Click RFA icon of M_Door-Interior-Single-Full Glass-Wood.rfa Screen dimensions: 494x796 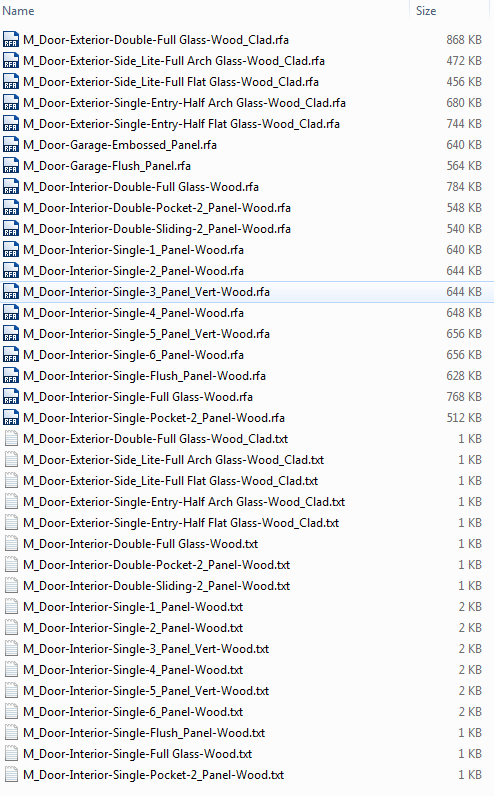[x=11, y=397]
